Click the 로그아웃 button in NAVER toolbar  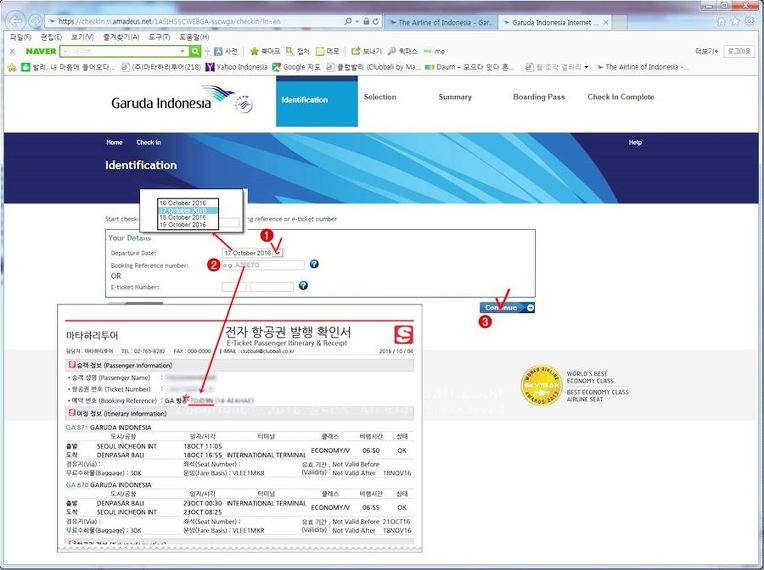pyautogui.click(x=739, y=51)
